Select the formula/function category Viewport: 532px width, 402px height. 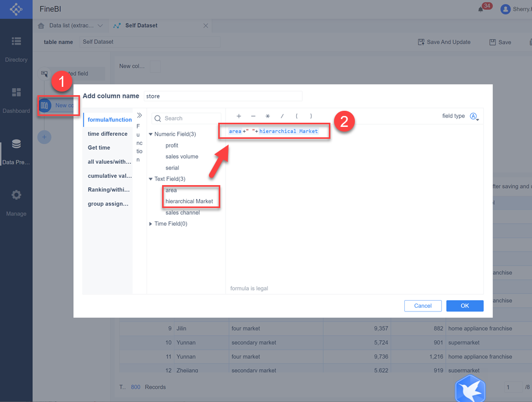coord(108,119)
